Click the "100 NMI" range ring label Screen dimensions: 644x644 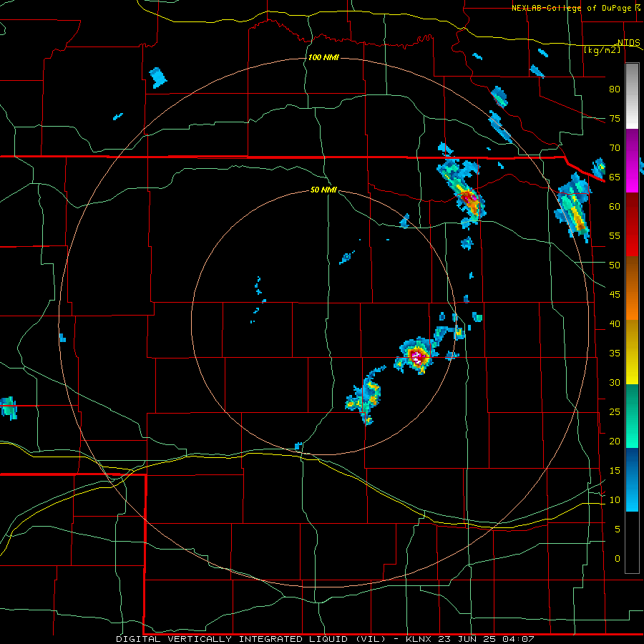tap(323, 57)
